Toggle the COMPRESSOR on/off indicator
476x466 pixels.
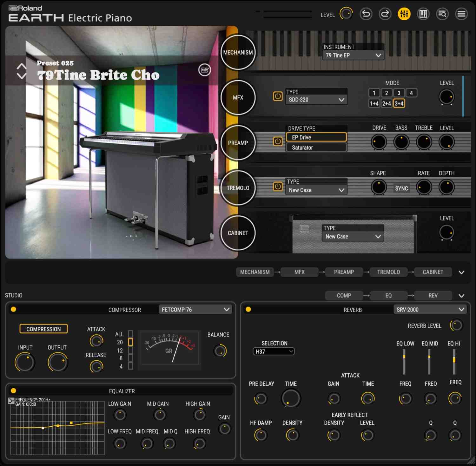click(x=13, y=309)
